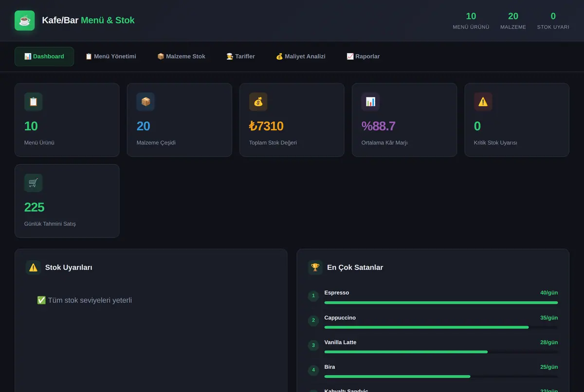Open the Dashboard tab
Screen dimensions: 584x392
coord(44,56)
